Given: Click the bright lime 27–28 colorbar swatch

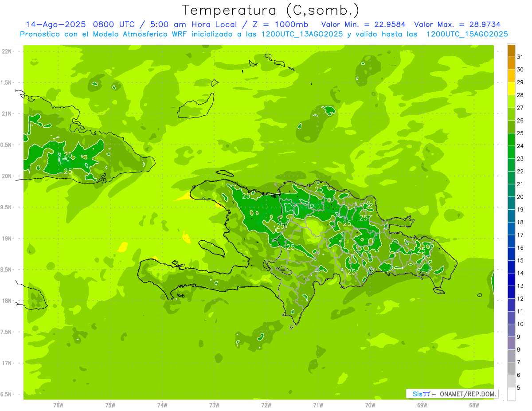Looking at the screenshot, I should [511, 102].
